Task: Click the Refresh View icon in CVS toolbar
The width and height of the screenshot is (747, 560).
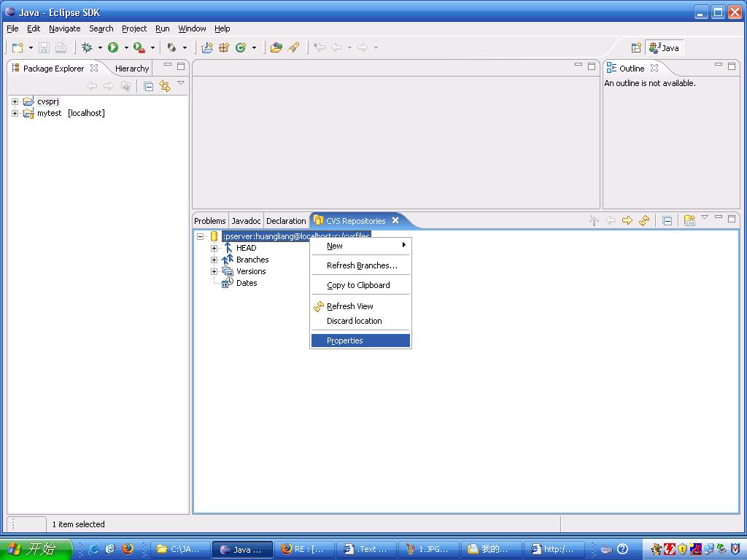Action: [x=644, y=220]
